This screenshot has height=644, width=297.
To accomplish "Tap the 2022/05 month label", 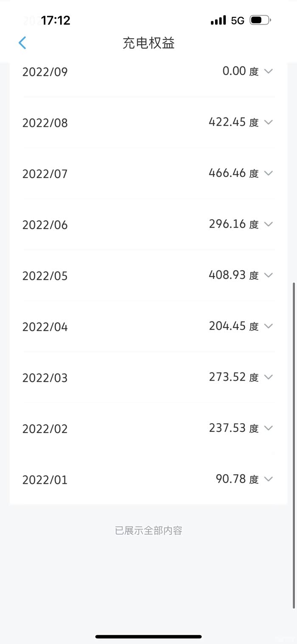I will (45, 276).
